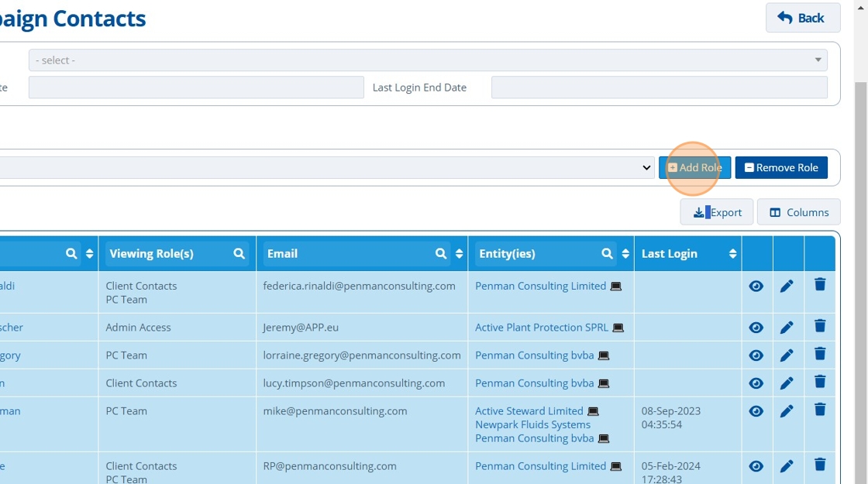Image resolution: width=868 pixels, height=484 pixels.
Task: Sort by the Entity(ies) column
Action: pyautogui.click(x=625, y=253)
